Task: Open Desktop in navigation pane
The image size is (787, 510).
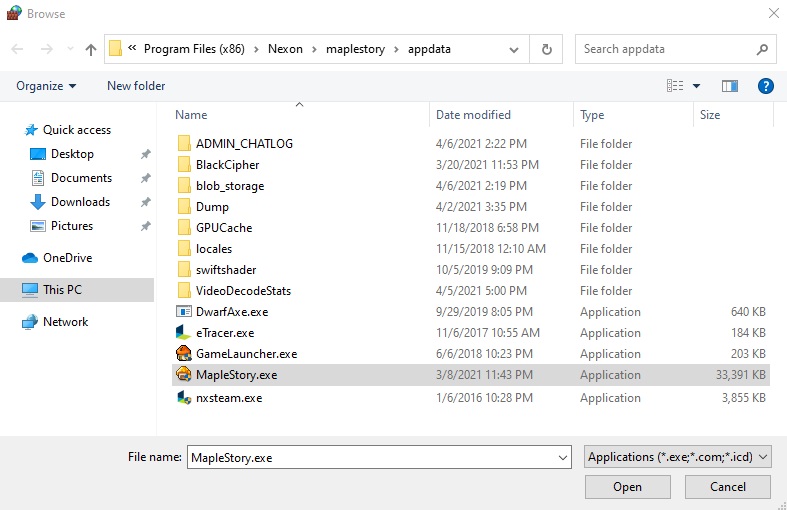Action: [x=72, y=154]
